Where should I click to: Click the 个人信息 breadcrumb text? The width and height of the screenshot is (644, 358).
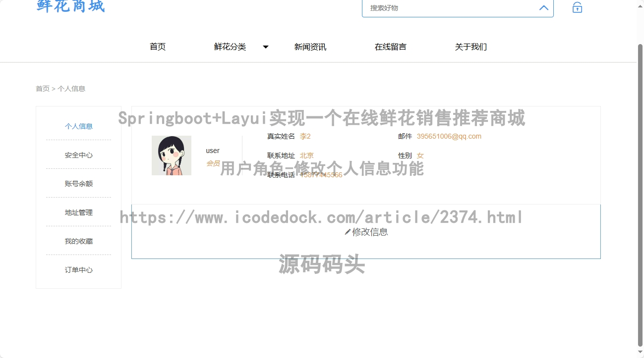(71, 89)
